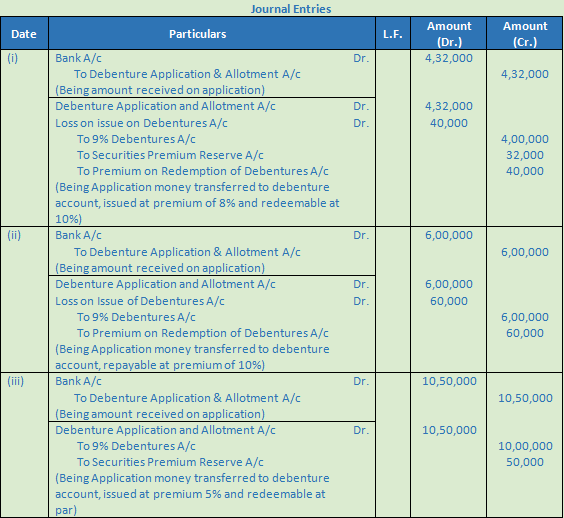564x518 pixels.
Task: Select entry number (ii) in Date column
Action: [14, 235]
